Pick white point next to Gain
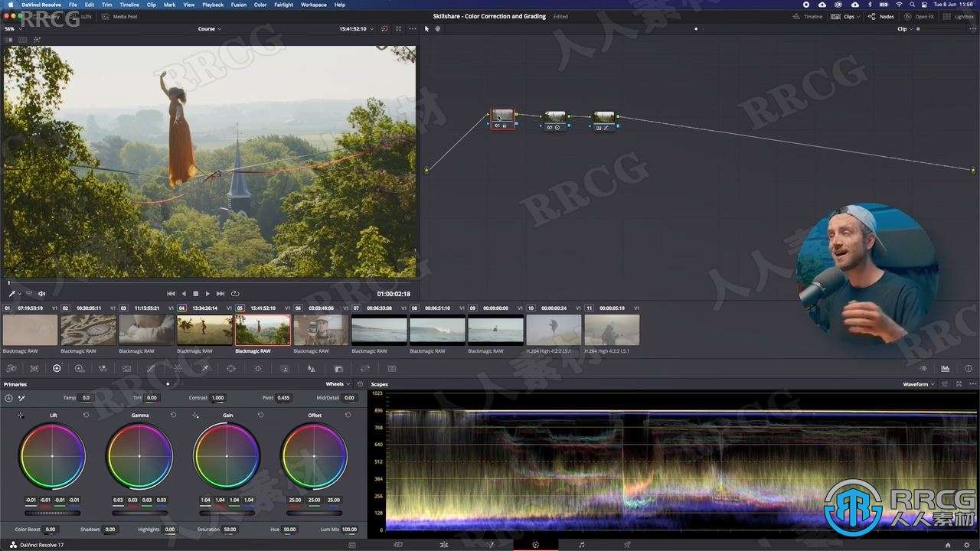This screenshot has width=980, height=551. 195,415
